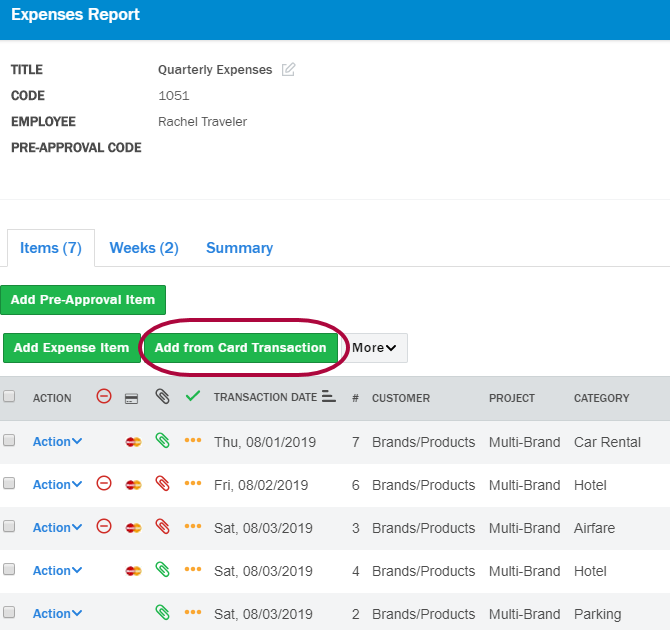Open green paperclip attachment in Car Rental row
670x630 pixels.
tap(162, 440)
